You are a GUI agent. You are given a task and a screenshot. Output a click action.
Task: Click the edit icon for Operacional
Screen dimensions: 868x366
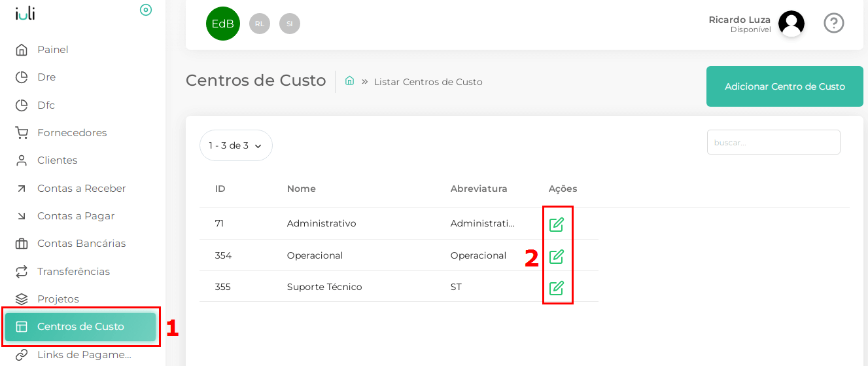556,256
